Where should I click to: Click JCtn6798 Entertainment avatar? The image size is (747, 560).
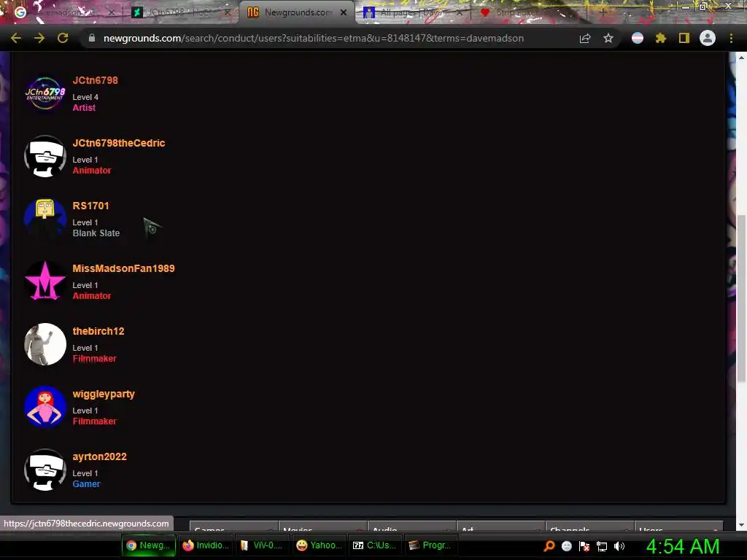click(x=45, y=93)
